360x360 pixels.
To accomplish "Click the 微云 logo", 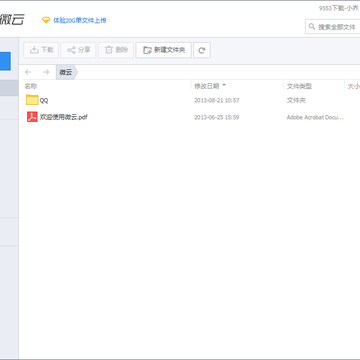I will (12, 20).
